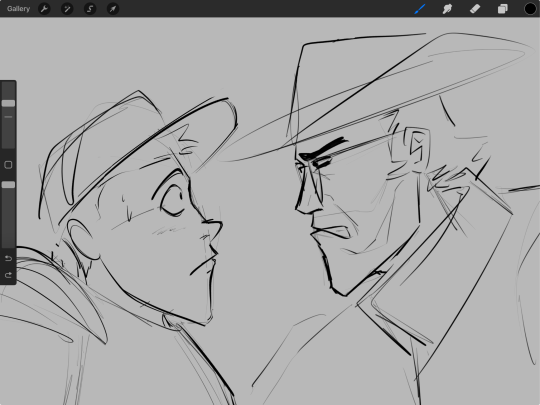Redo the last undone stroke
This screenshot has height=405, width=540.
point(8,275)
